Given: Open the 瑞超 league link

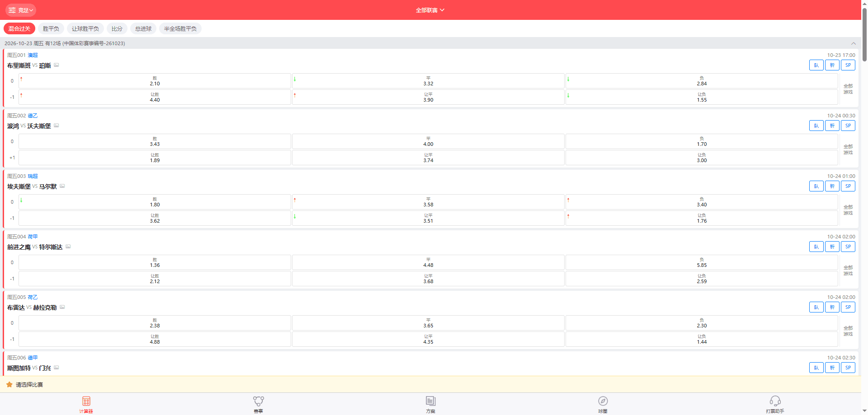Looking at the screenshot, I should click(x=33, y=176).
